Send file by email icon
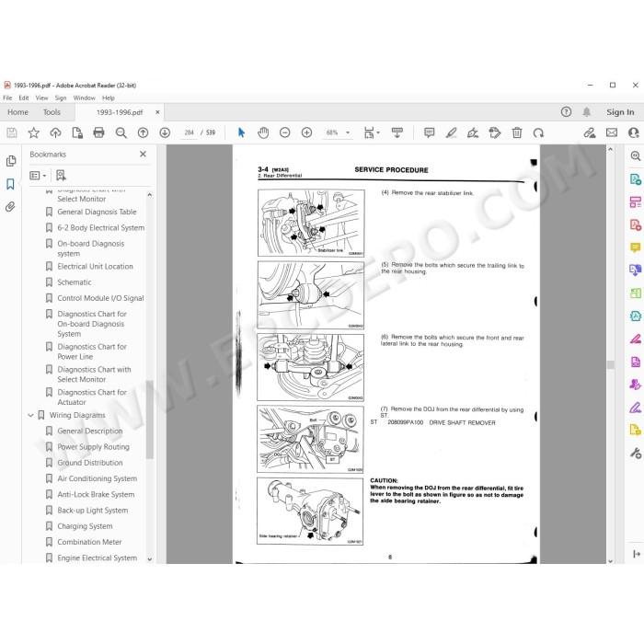The height and width of the screenshot is (644, 644). coord(612,132)
